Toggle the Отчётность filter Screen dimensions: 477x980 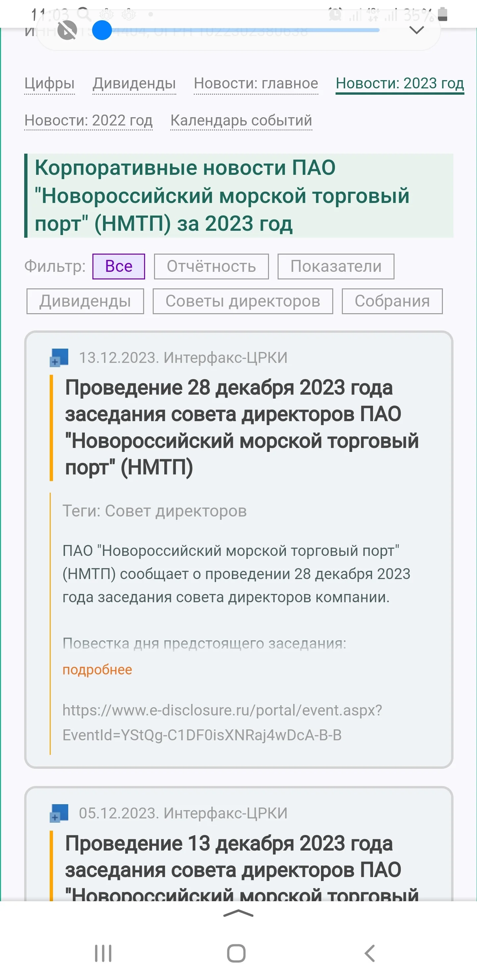[211, 266]
